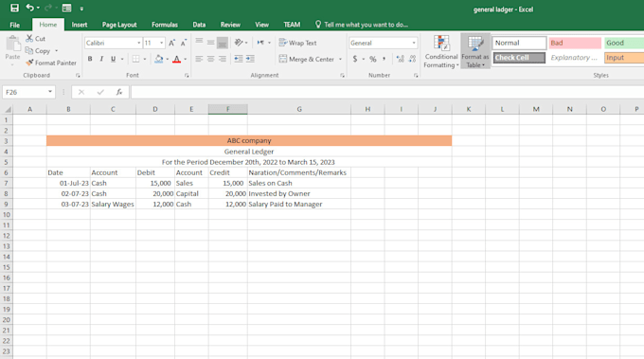Click the Top Align icon
The height and width of the screenshot is (359, 644).
(x=199, y=42)
